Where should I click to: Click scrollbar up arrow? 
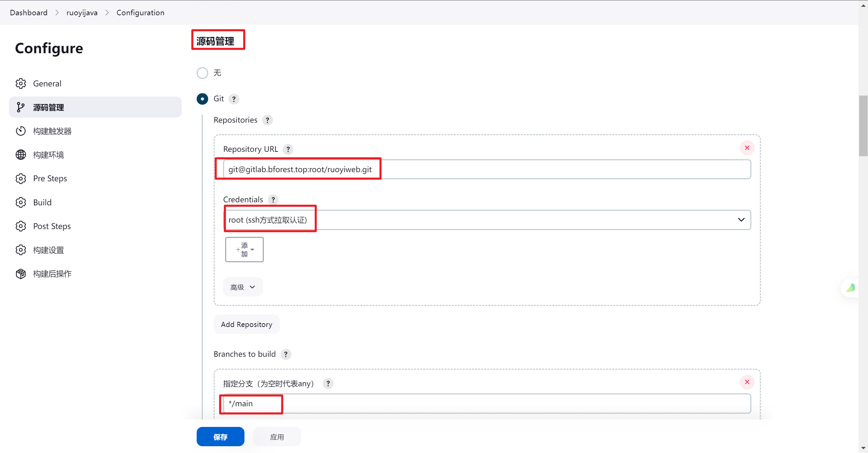pyautogui.click(x=863, y=5)
